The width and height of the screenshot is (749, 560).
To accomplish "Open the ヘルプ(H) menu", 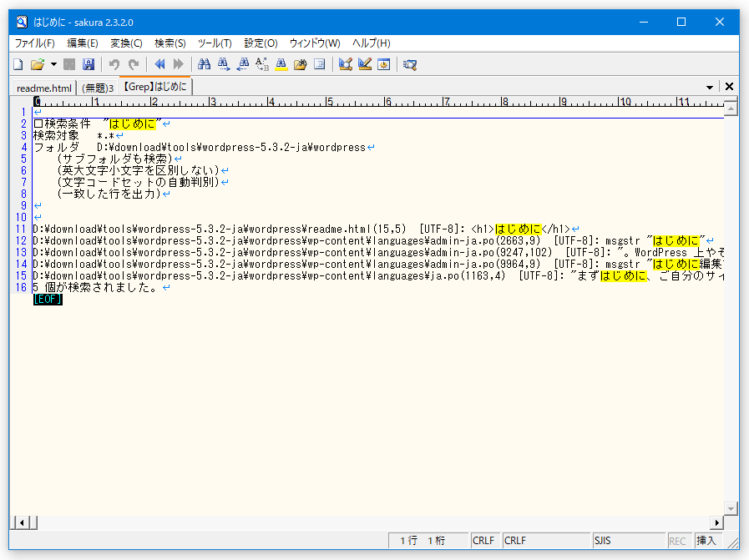I will (371, 43).
